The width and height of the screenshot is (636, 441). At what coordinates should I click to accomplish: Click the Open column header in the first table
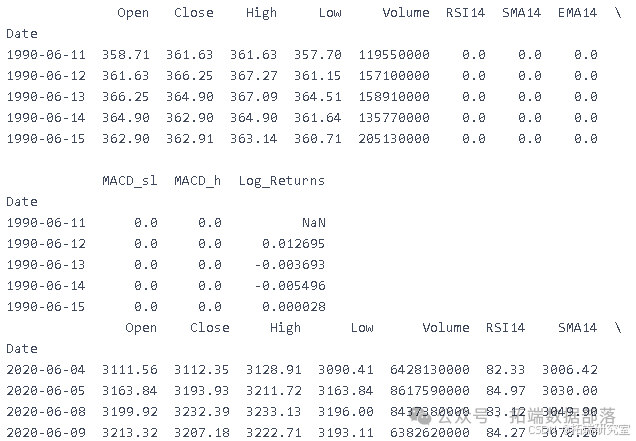point(133,13)
